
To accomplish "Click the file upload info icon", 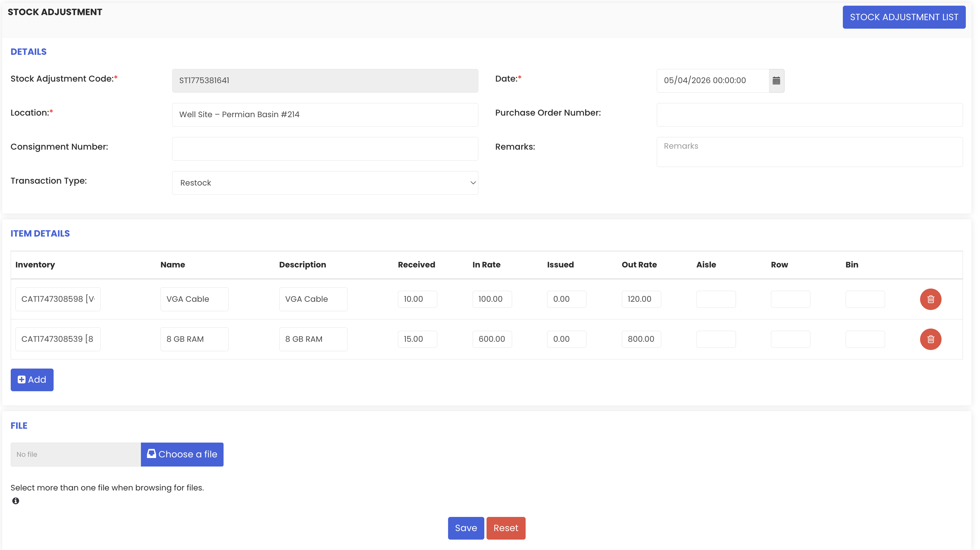I will [15, 501].
